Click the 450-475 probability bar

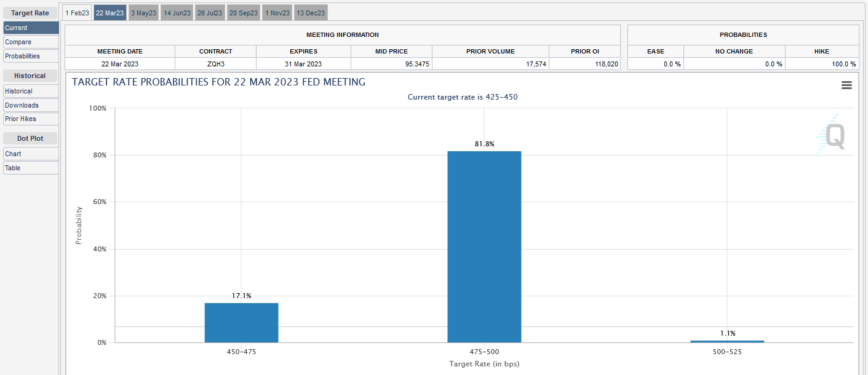241,323
